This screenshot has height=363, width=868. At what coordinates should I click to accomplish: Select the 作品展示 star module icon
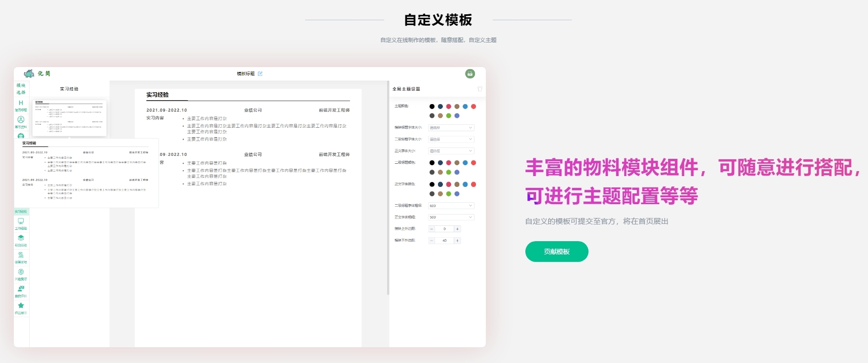pyautogui.click(x=21, y=305)
